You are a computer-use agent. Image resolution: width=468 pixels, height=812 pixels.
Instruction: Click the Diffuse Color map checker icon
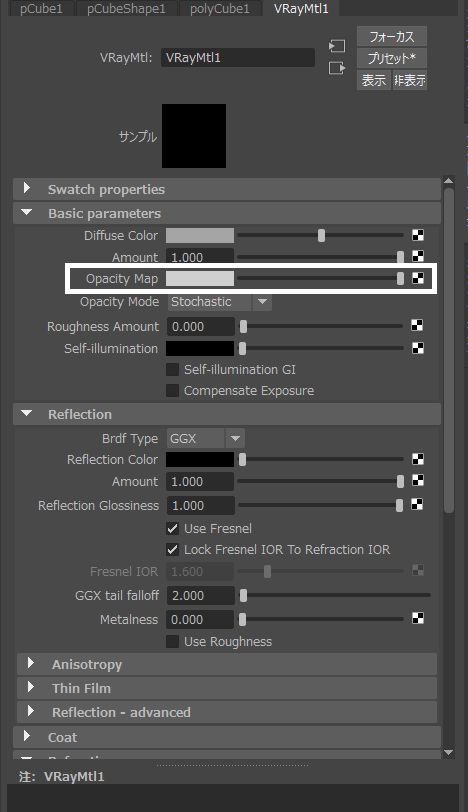coord(418,235)
